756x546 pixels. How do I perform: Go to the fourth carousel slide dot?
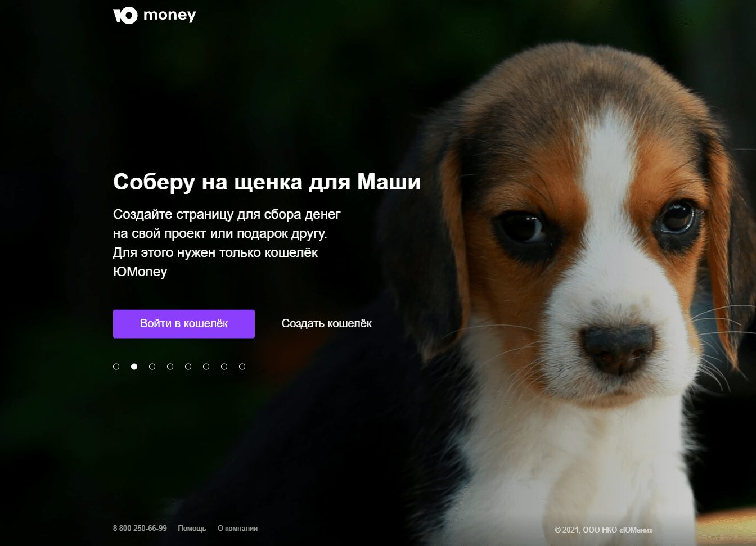pos(170,367)
